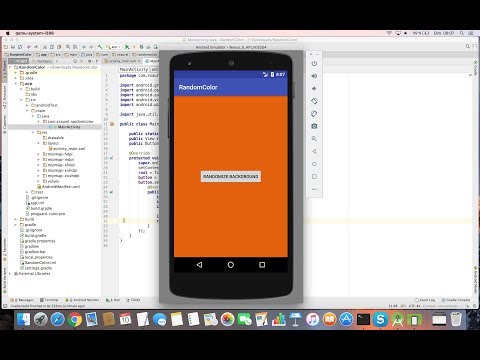Take an emulator screenshot with camera icon
The height and width of the screenshot is (360, 480).
[314, 126]
